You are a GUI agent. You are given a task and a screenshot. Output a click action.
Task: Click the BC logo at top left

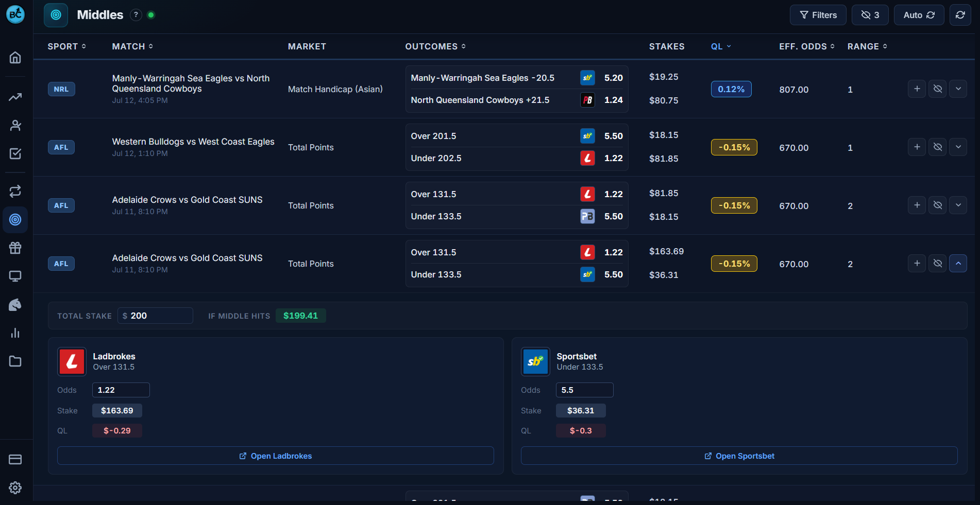point(15,14)
